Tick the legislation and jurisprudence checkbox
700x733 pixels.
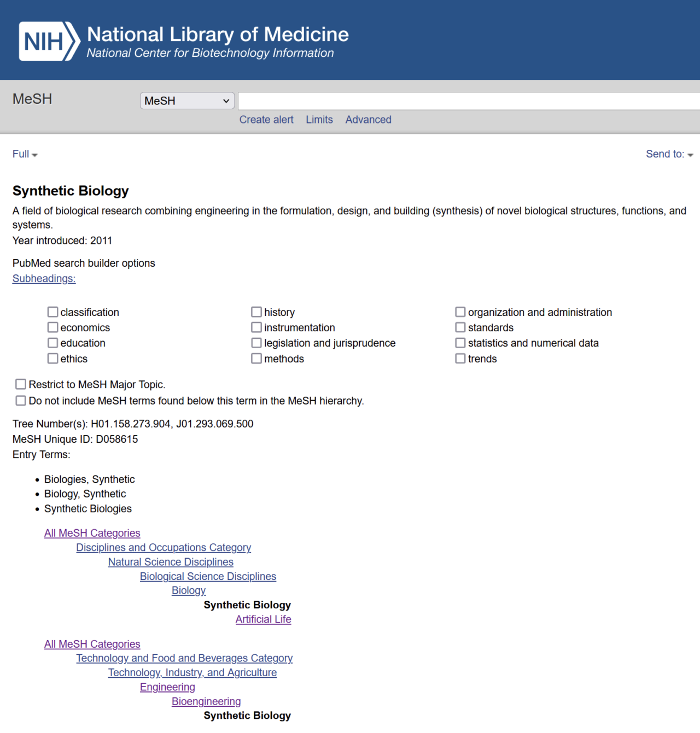[256, 343]
